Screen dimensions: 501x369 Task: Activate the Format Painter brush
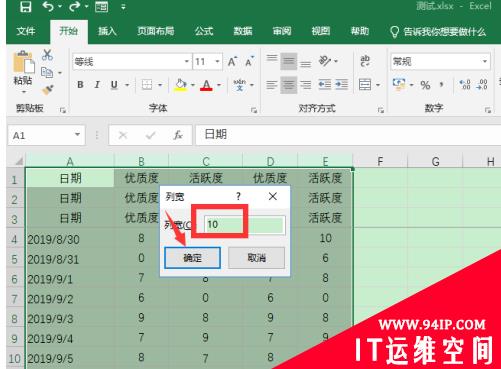click(x=48, y=90)
